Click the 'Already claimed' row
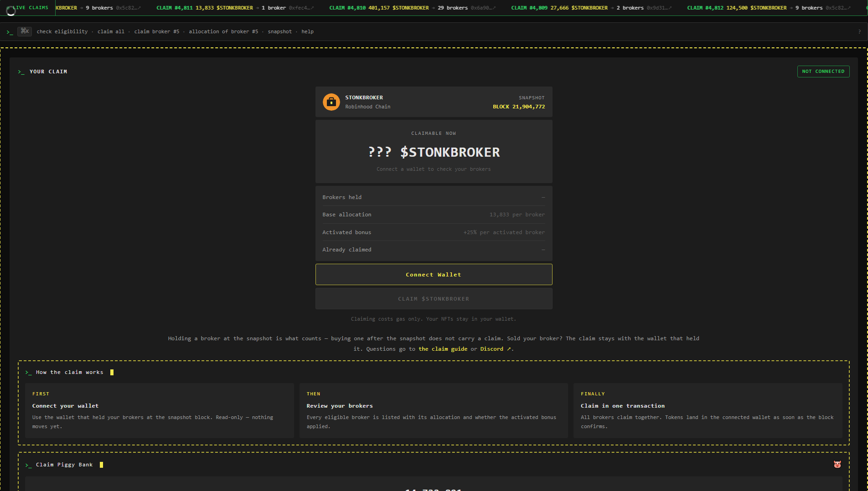868x491 pixels. click(434, 250)
